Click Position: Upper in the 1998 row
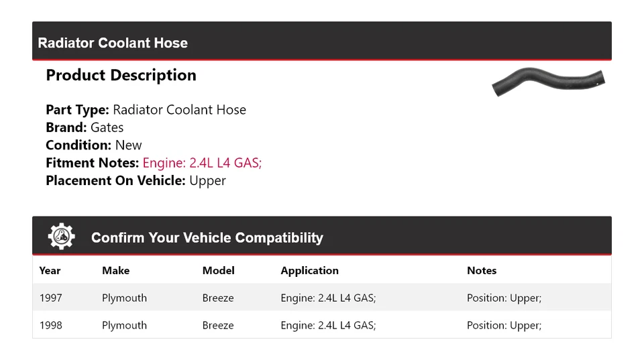 tap(504, 325)
